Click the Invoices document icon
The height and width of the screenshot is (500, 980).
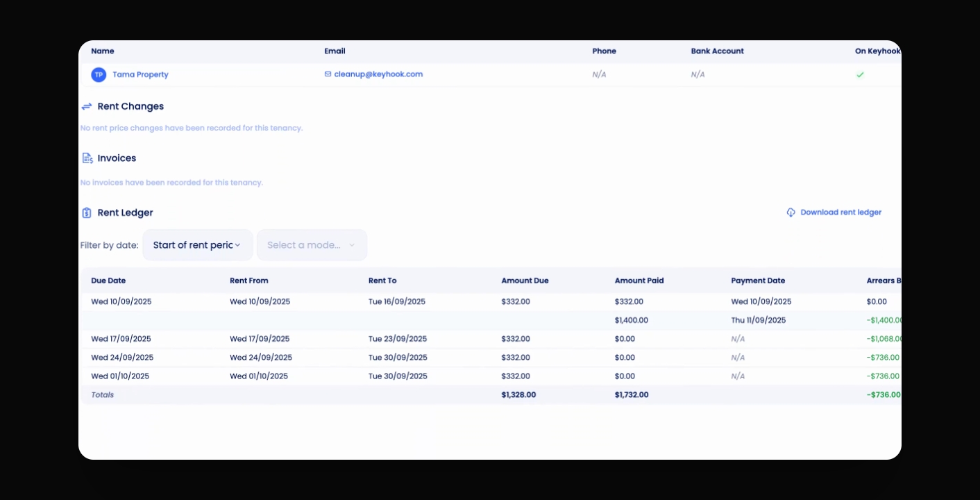tap(87, 158)
